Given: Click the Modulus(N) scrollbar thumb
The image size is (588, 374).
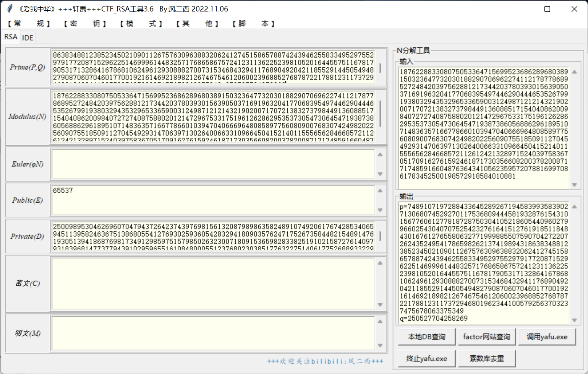Looking at the screenshot, I should point(380,114).
